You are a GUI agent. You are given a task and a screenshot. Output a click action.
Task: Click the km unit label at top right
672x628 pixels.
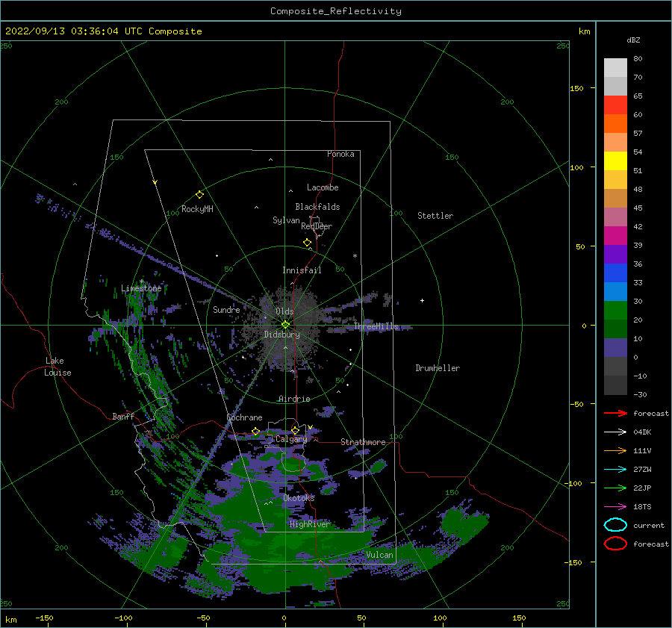pyautogui.click(x=584, y=31)
